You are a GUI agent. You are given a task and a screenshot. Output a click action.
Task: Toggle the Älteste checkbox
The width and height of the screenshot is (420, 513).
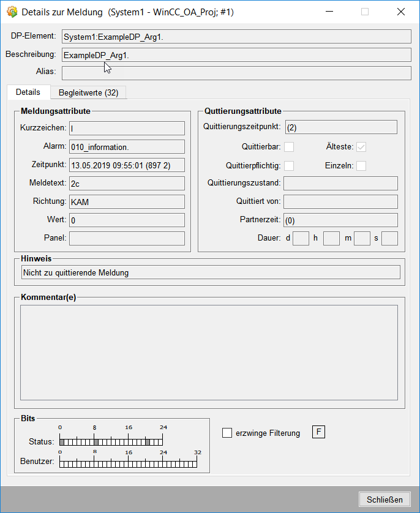361,147
